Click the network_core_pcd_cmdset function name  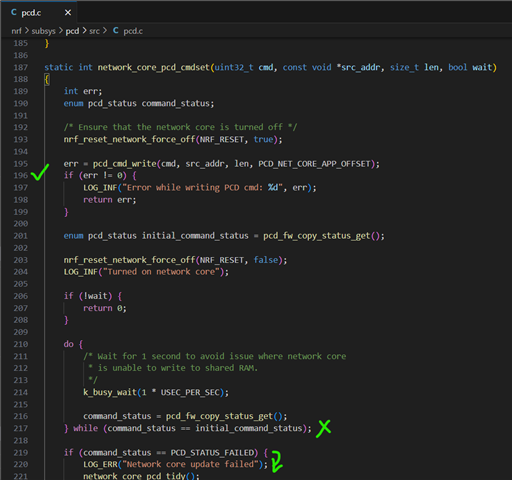pyautogui.click(x=153, y=67)
